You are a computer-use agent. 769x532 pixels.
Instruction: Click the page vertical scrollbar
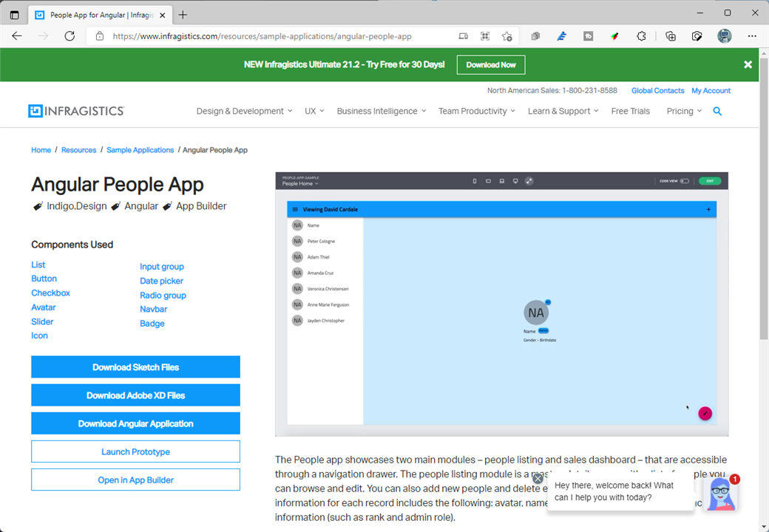pyautogui.click(x=764, y=199)
